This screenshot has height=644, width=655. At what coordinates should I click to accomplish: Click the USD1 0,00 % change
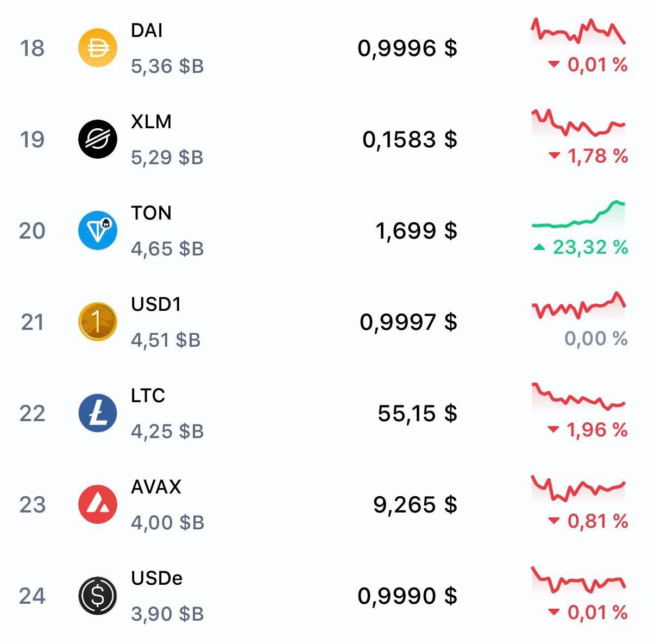click(x=596, y=339)
